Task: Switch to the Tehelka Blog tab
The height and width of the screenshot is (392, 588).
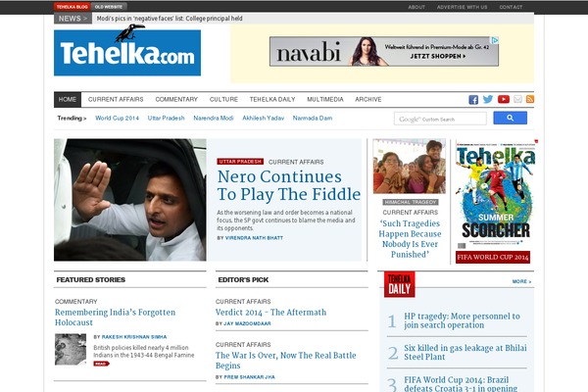Action: tap(72, 7)
